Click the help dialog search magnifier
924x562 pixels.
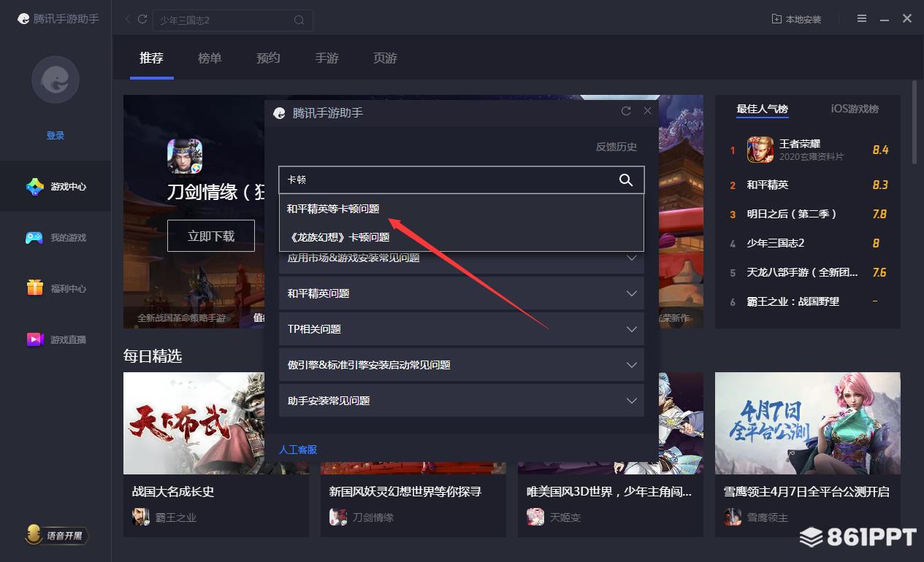coord(626,180)
